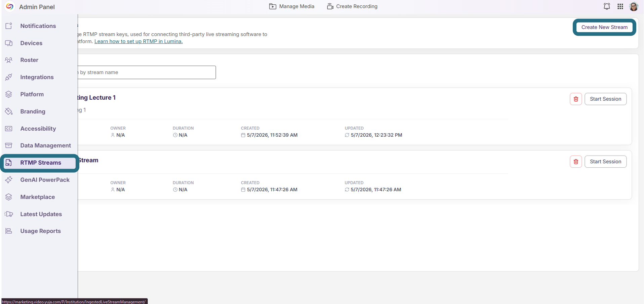This screenshot has width=644, height=304.
Task: Click the Usage Reports chart icon
Action: coord(9,231)
